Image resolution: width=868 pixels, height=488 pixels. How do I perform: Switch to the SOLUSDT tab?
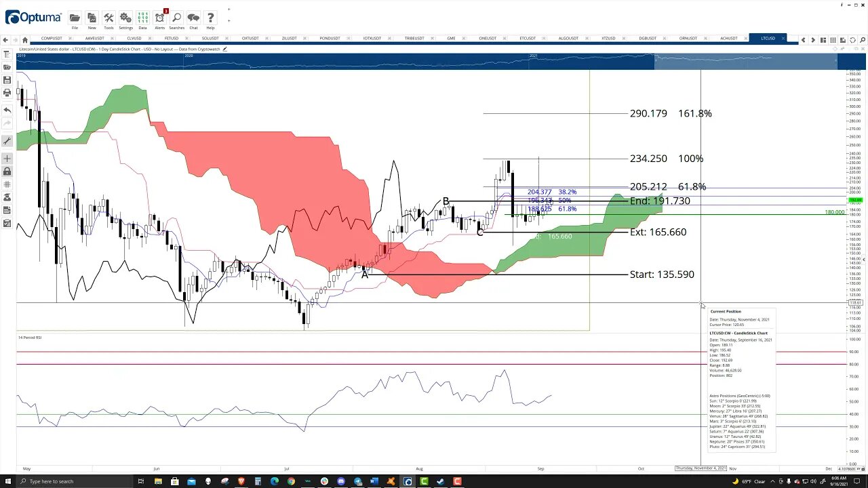click(x=210, y=39)
